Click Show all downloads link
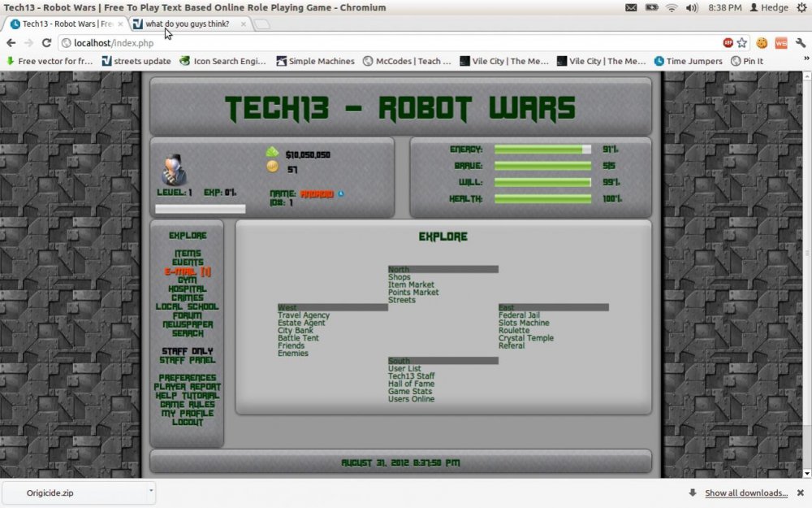 click(746, 493)
